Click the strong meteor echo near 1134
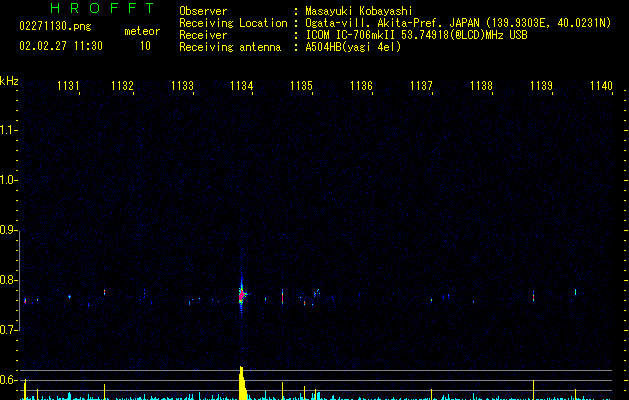 click(x=242, y=296)
